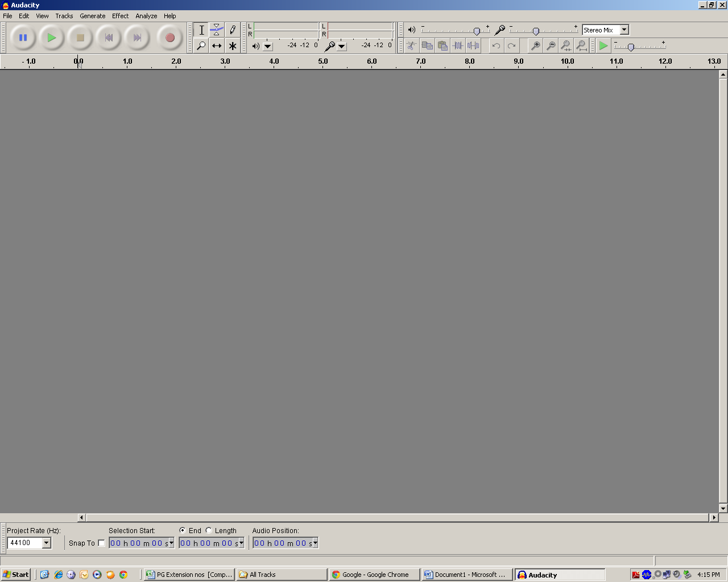Open the Help menu

(x=170, y=16)
